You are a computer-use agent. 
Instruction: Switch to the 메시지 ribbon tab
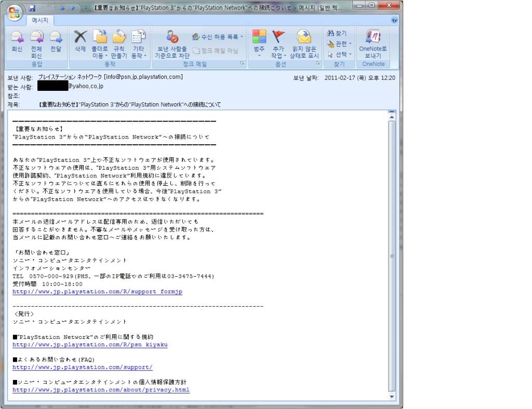[x=40, y=20]
